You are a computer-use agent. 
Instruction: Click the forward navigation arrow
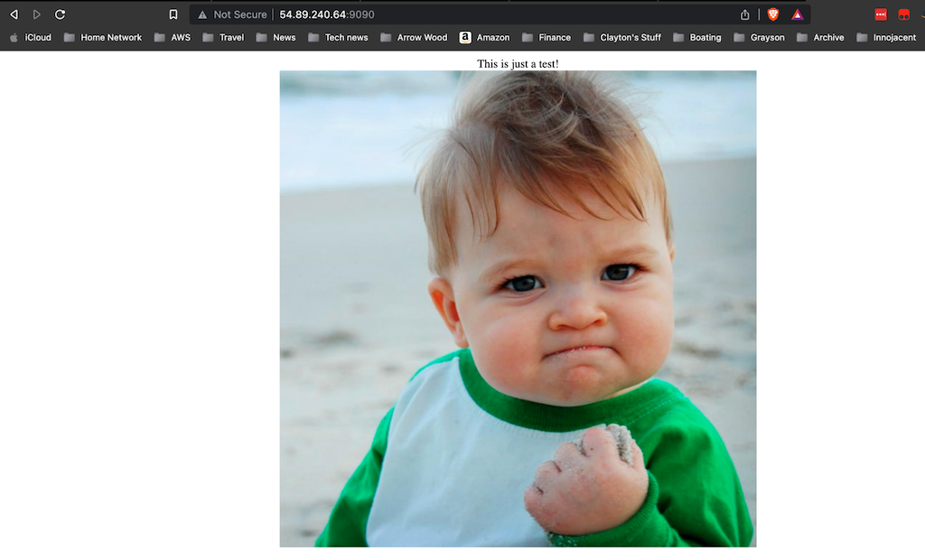[x=37, y=14]
